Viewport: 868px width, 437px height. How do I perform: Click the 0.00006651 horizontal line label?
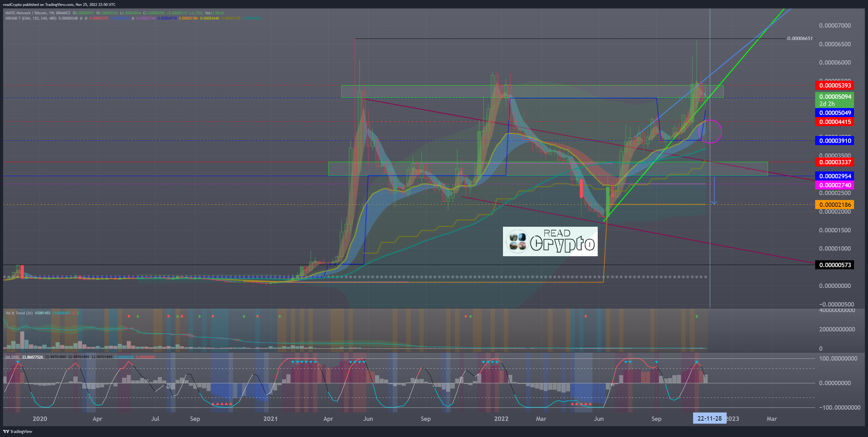click(800, 39)
